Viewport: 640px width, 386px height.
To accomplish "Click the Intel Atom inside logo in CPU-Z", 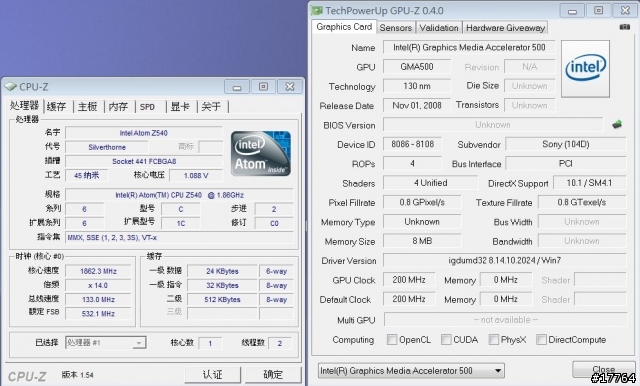I will pyautogui.click(x=261, y=153).
